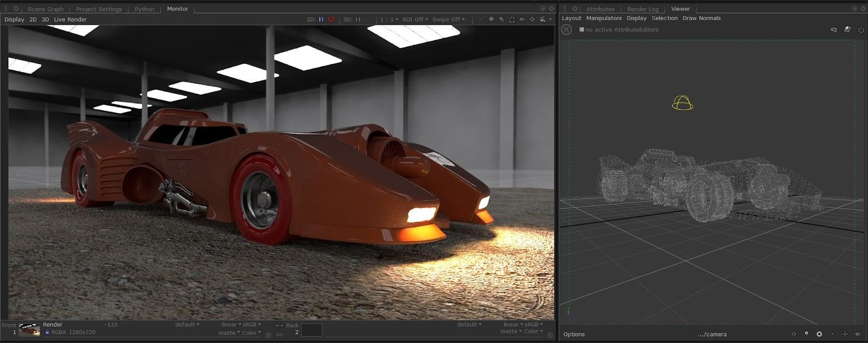Viewport: 868px width, 343px height.
Task: Open the Swipe Off dropdown
Action: pos(448,19)
